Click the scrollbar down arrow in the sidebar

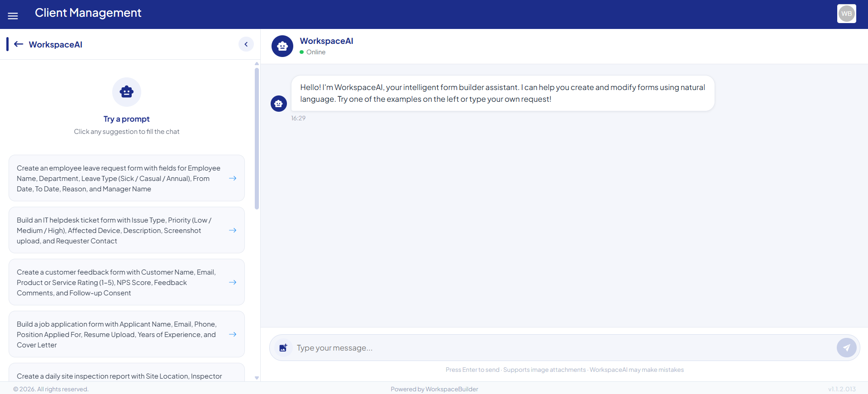[x=257, y=378]
